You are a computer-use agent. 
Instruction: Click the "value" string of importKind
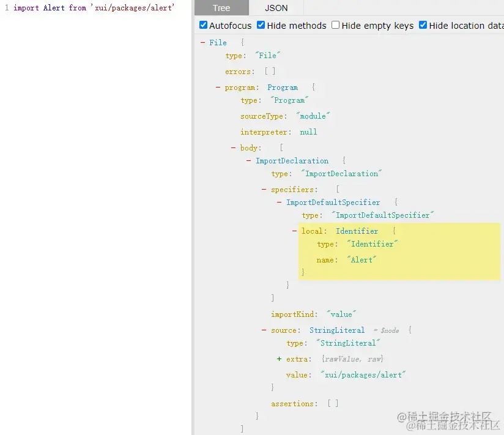click(x=341, y=314)
